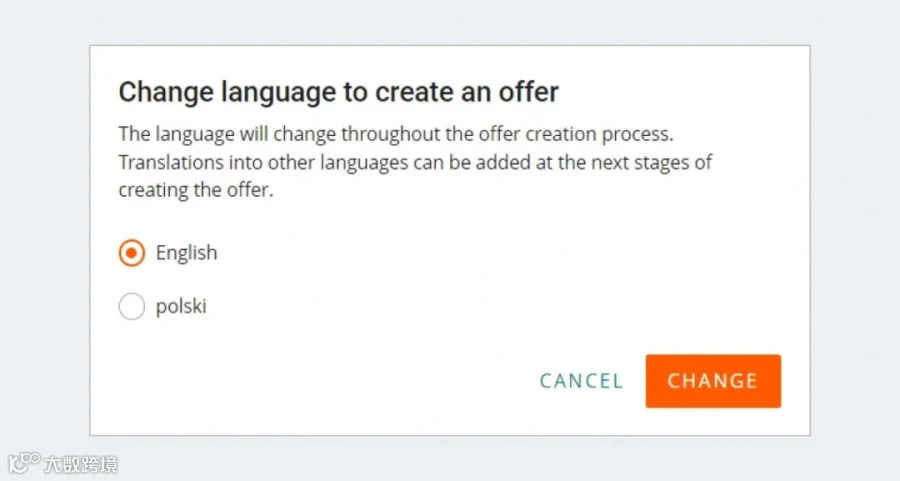Click the "polski" label text

tap(181, 307)
